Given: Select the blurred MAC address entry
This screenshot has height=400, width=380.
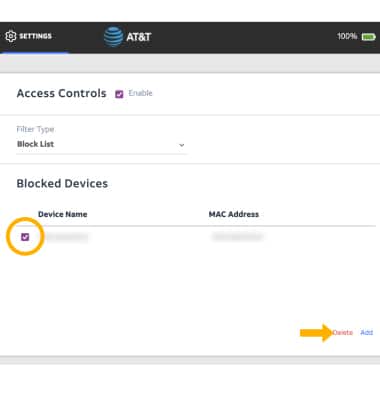Looking at the screenshot, I should (237, 237).
